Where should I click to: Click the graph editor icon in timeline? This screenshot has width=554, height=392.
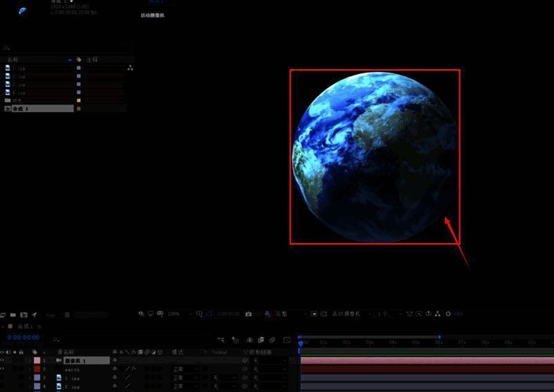pyautogui.click(x=287, y=340)
